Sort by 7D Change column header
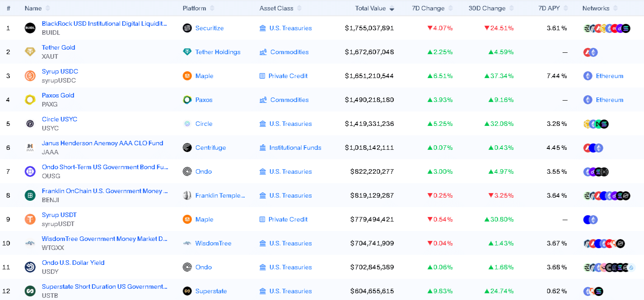Image resolution: width=644 pixels, height=300 pixels. (x=428, y=8)
